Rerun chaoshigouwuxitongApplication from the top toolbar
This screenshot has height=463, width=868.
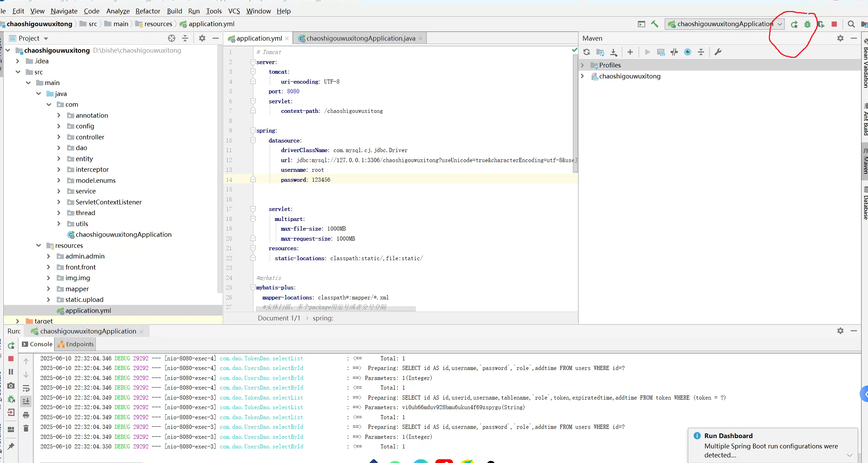[794, 24]
